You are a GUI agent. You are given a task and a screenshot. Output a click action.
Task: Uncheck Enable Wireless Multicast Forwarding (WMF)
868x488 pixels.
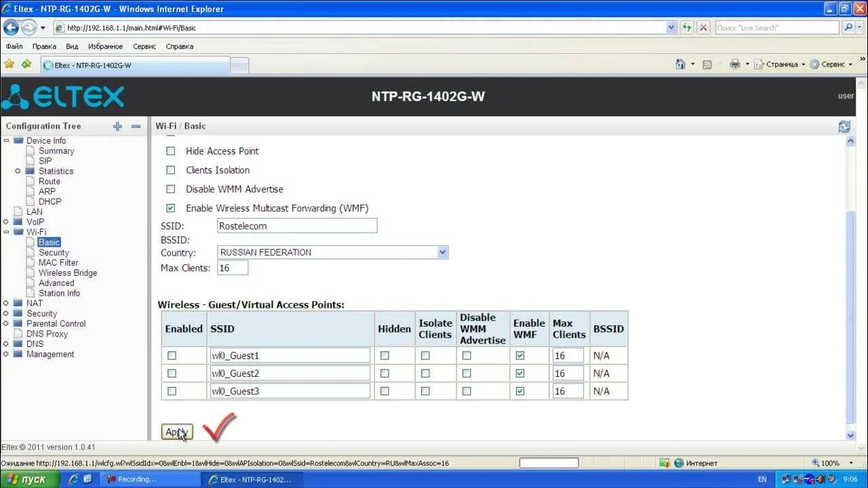(x=171, y=208)
